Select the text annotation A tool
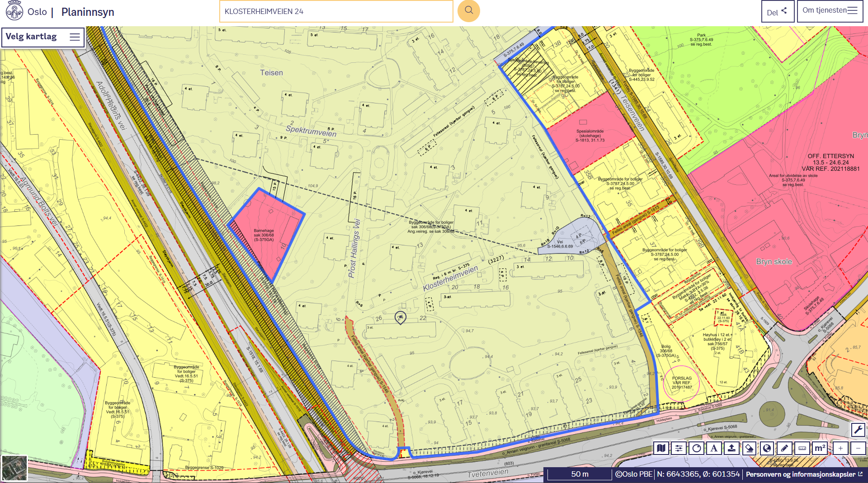 (x=714, y=448)
